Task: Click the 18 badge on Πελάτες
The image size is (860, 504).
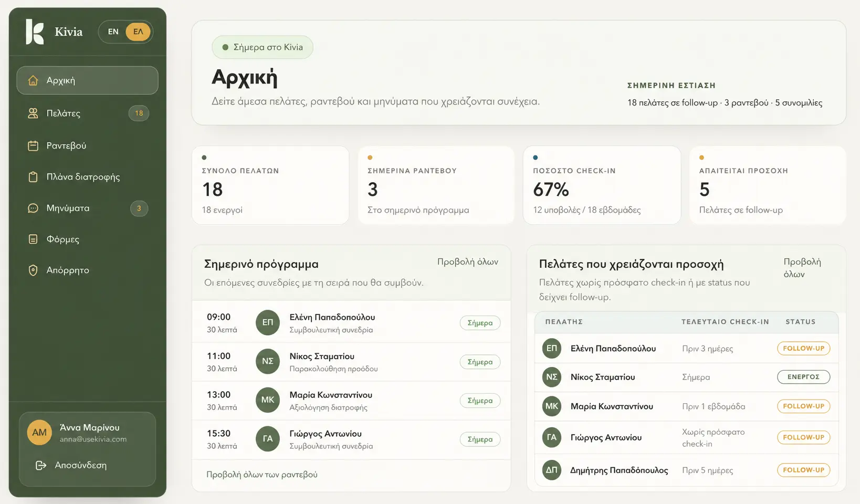Action: coord(139,113)
